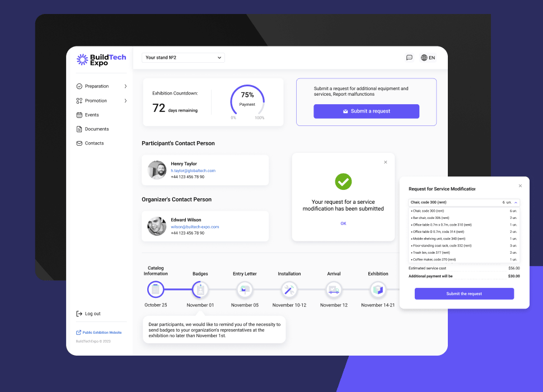
Task: Click the 75% Payment progress gauge
Action: tap(247, 102)
